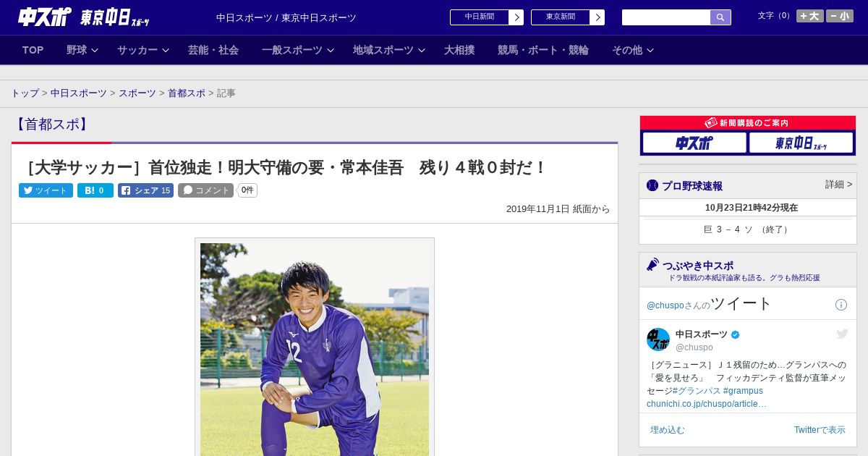
Task: Expand the 野球 menu
Action: (x=82, y=50)
